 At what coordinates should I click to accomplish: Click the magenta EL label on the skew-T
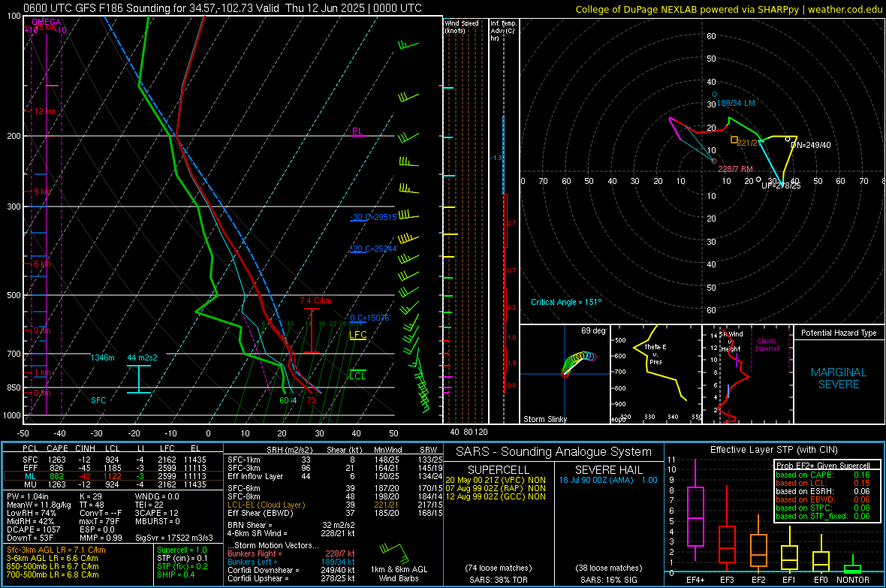pos(357,131)
